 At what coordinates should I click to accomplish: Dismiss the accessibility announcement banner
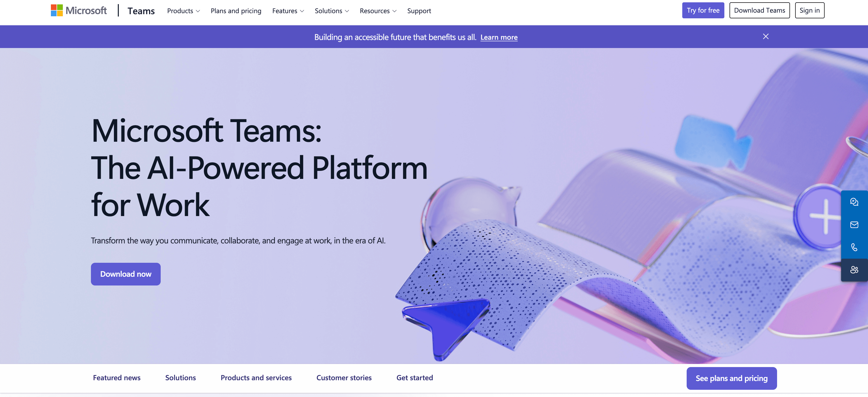pyautogui.click(x=765, y=36)
